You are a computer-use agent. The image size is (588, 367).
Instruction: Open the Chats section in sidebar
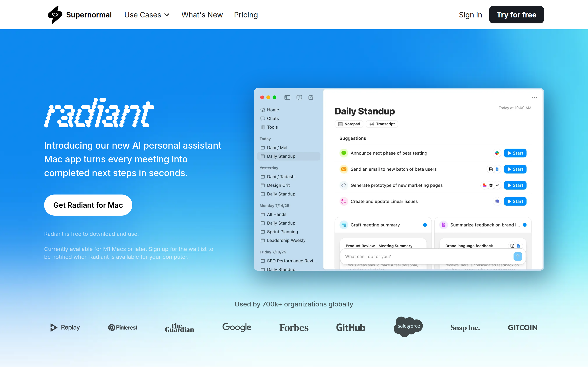click(272, 118)
